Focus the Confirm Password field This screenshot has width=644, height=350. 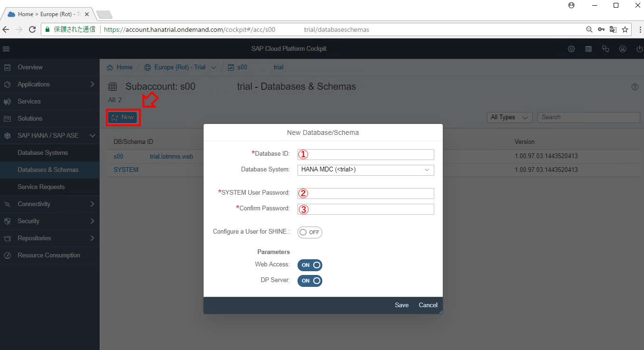tap(365, 209)
